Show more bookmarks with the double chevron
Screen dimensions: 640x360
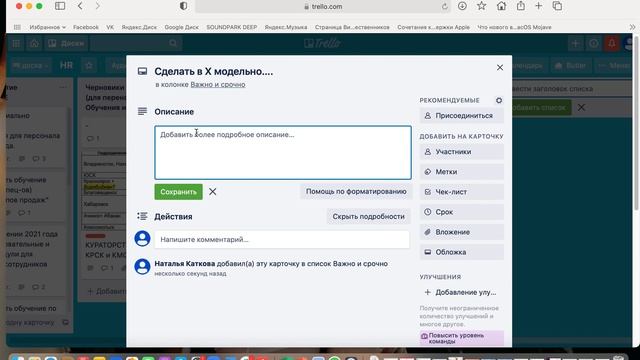click(632, 27)
